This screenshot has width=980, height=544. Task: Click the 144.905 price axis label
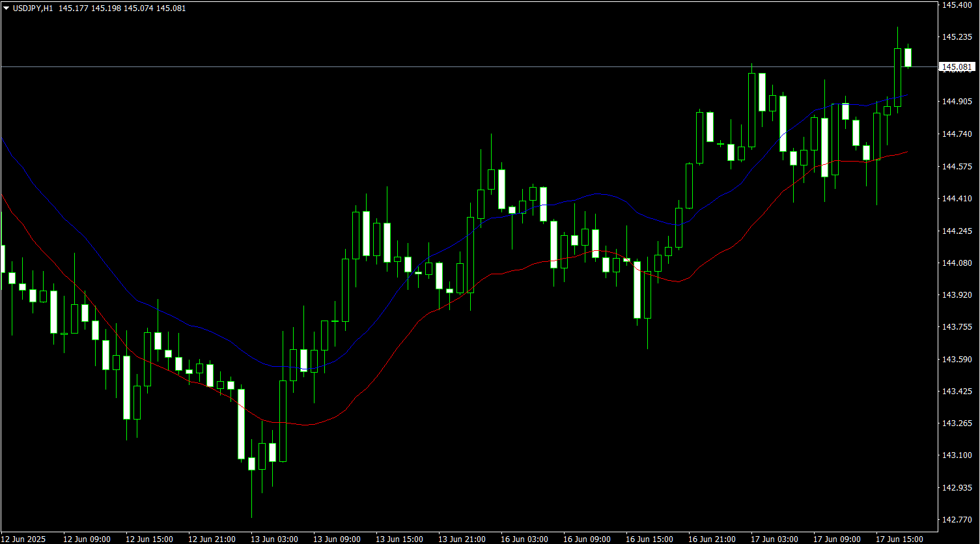pos(957,102)
